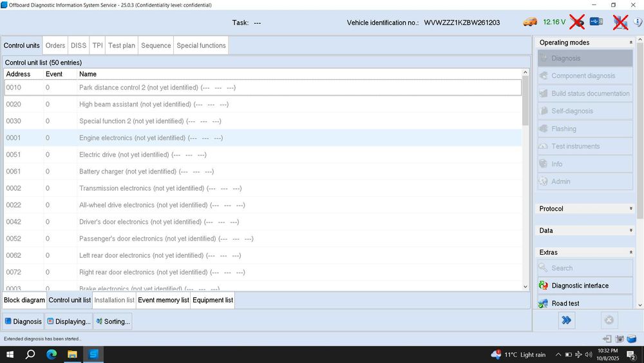Click the blue status bar icon at far right
Viewport: 644px width, 363px height.
pyautogui.click(x=632, y=338)
